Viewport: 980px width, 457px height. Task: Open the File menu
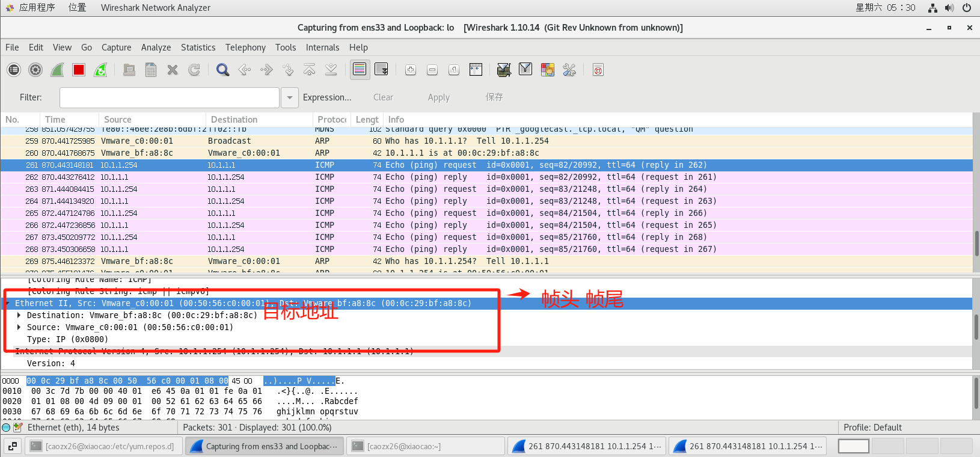12,48
